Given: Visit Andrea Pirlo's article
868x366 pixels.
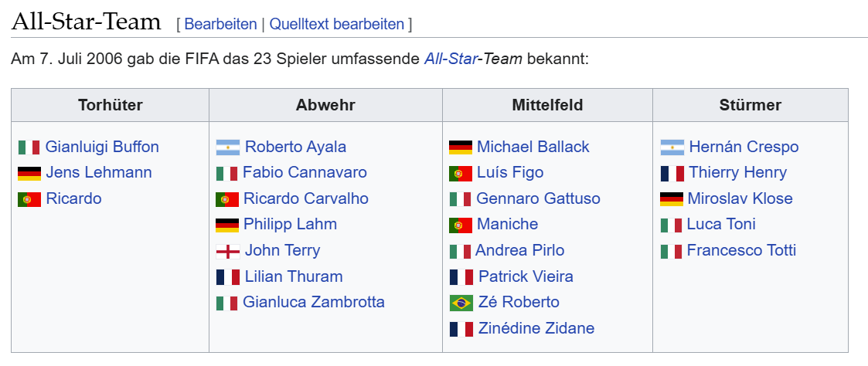Looking at the screenshot, I should [x=520, y=250].
